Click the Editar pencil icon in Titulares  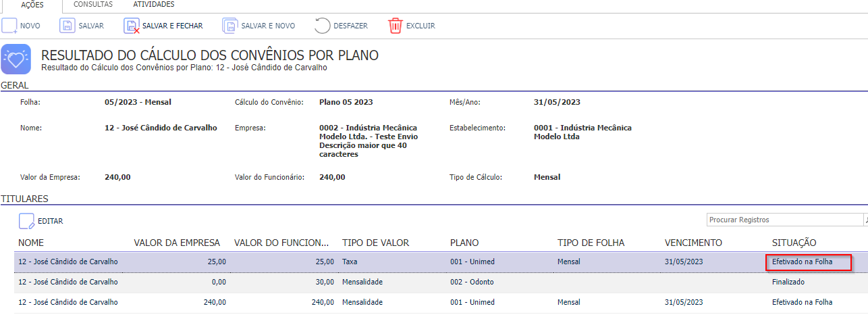coord(26,221)
